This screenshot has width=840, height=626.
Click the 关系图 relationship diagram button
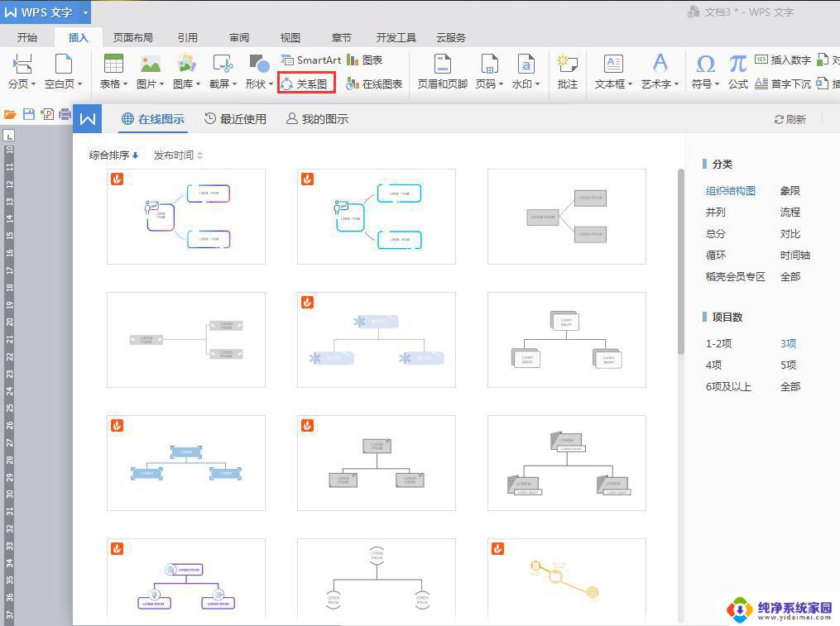pos(306,84)
